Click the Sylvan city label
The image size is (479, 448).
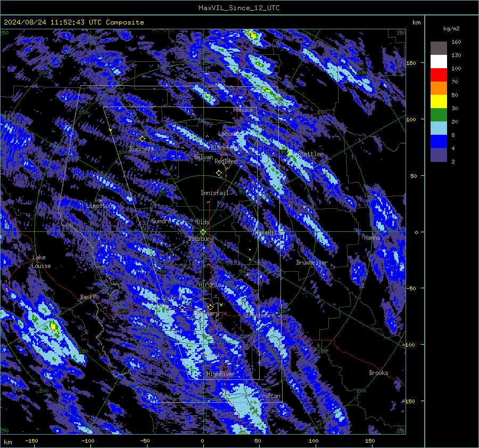pos(203,157)
